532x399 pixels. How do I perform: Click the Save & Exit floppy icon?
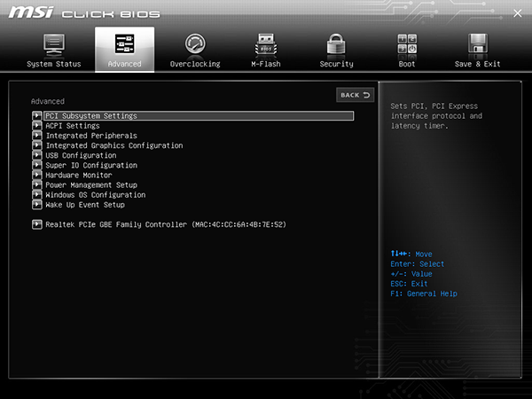pyautogui.click(x=478, y=44)
